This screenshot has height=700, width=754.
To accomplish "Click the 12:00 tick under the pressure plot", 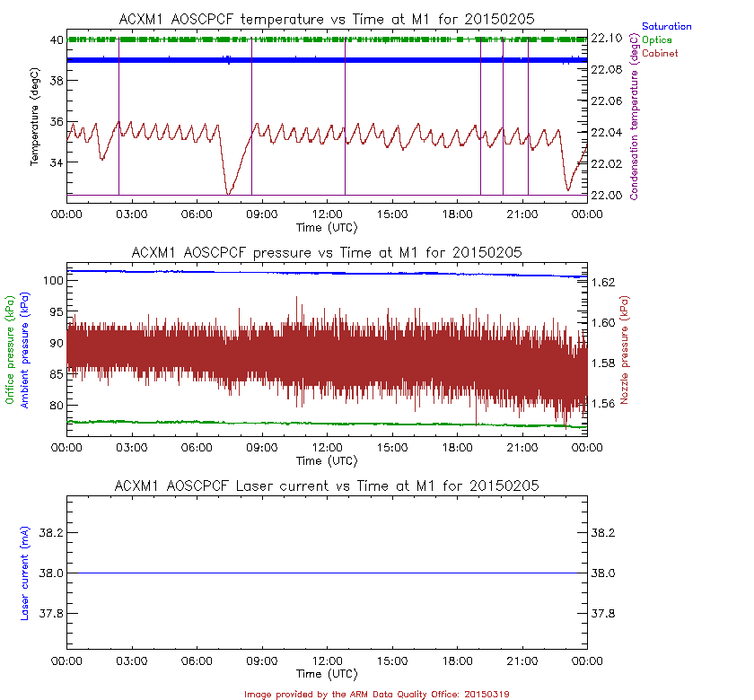I will coord(327,447).
